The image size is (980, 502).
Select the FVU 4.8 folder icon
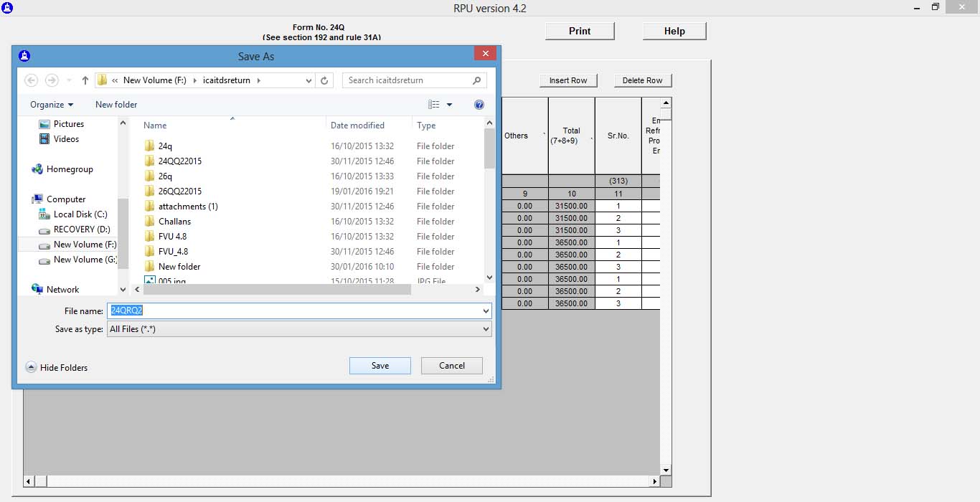pos(149,237)
